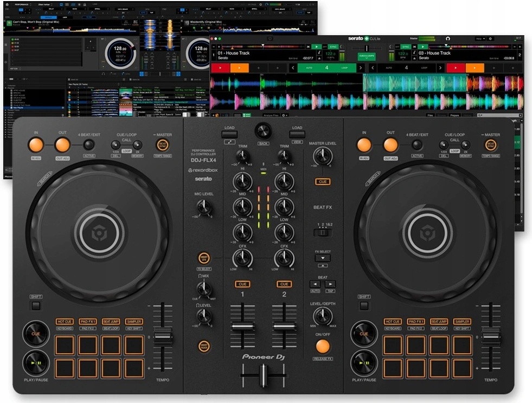Switch to the Files tab in Serato

click(430, 115)
